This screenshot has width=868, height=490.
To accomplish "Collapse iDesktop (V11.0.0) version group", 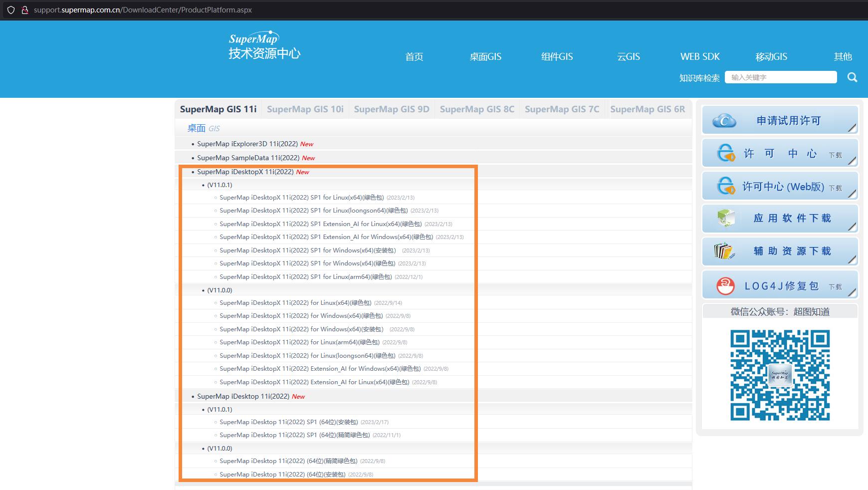I will point(219,448).
